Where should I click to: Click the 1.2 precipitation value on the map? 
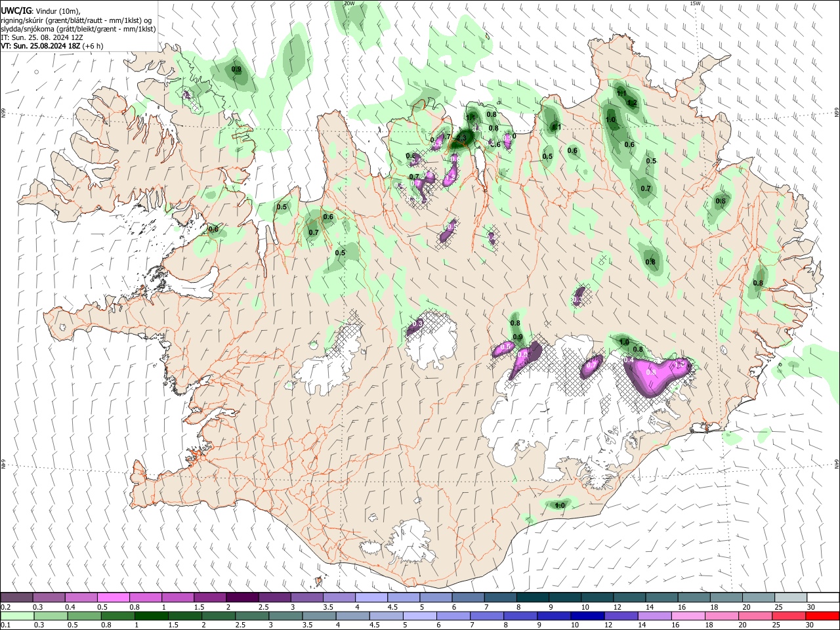click(632, 103)
